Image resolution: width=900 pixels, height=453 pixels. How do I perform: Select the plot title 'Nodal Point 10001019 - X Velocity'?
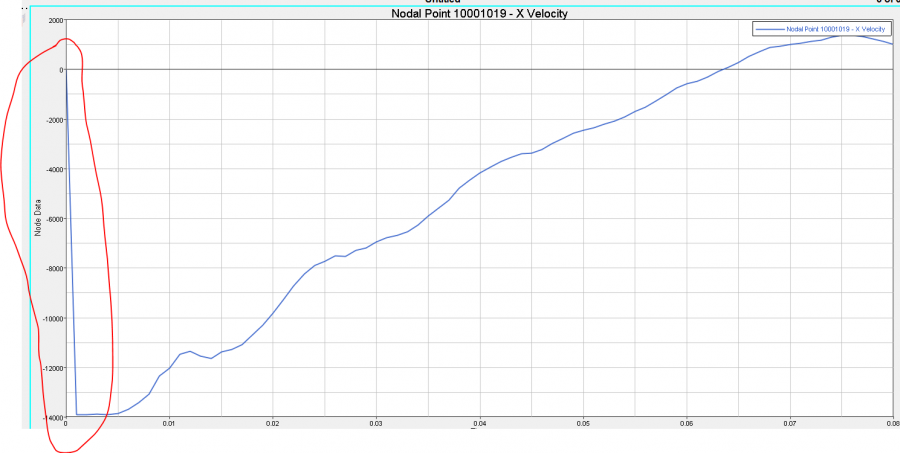(x=479, y=13)
